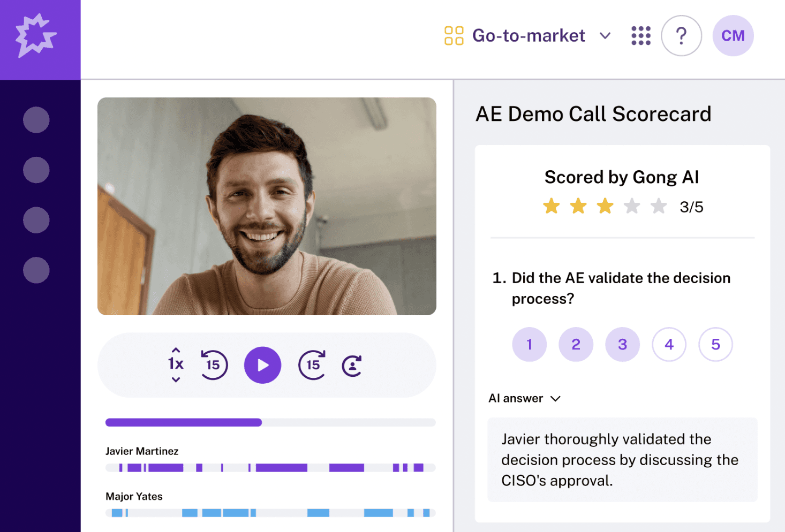Select score 4 on the scorecard question
This screenshot has width=785, height=532.
pyautogui.click(x=669, y=344)
